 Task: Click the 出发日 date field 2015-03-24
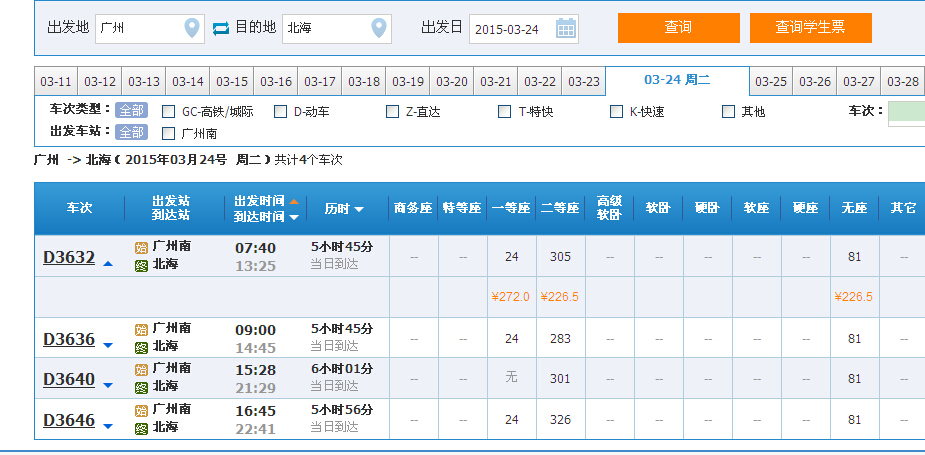(524, 28)
